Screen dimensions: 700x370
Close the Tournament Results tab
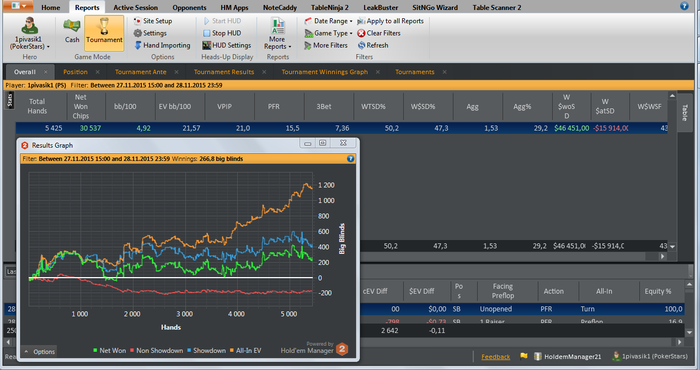tap(264, 72)
